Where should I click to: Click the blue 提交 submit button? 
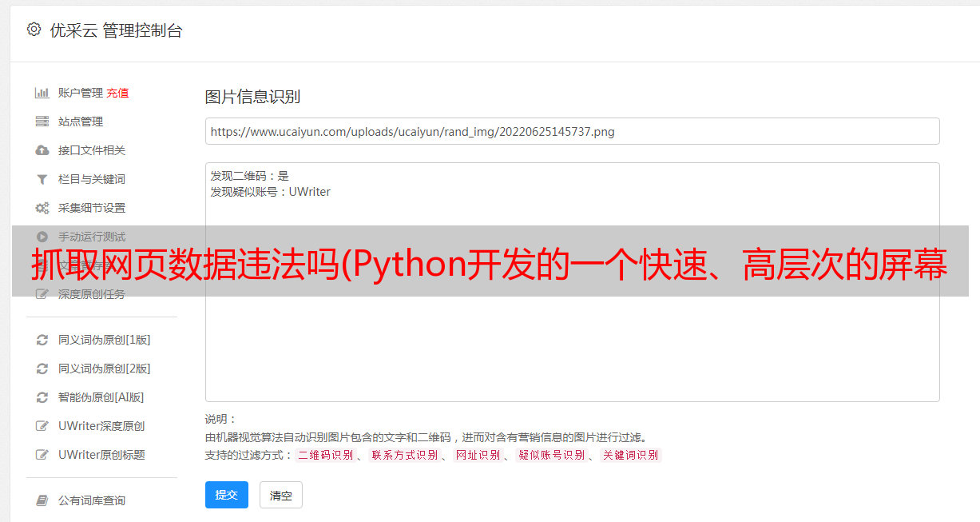(227, 495)
